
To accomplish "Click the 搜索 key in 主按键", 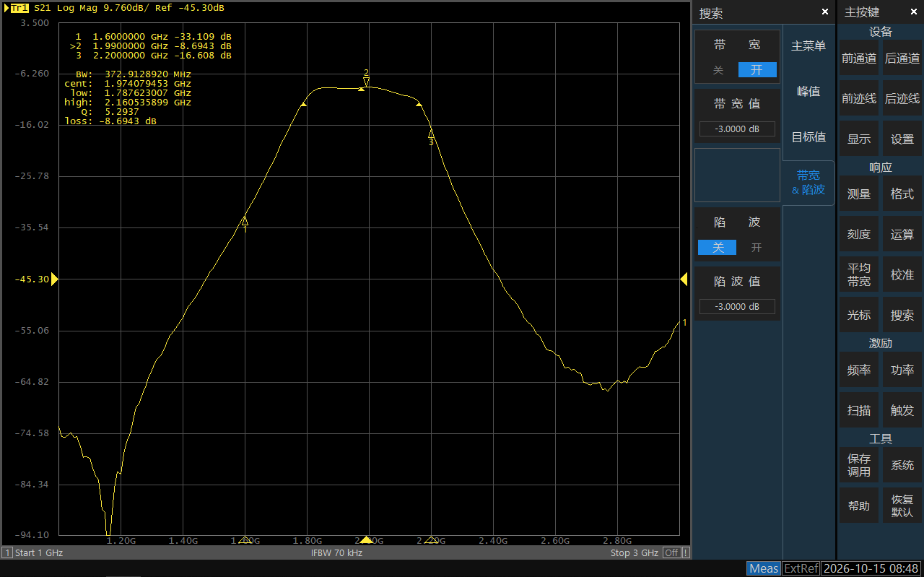I will pyautogui.click(x=902, y=316).
